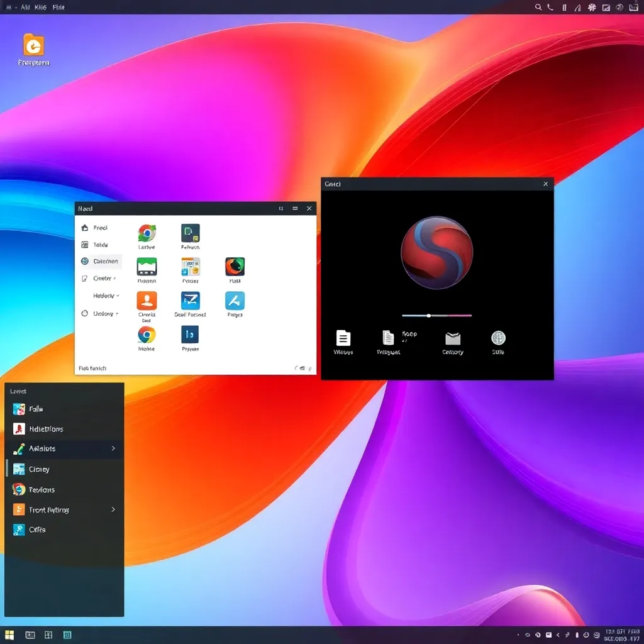Click the slider handle under the sphere
The image size is (644, 644).
point(428,316)
